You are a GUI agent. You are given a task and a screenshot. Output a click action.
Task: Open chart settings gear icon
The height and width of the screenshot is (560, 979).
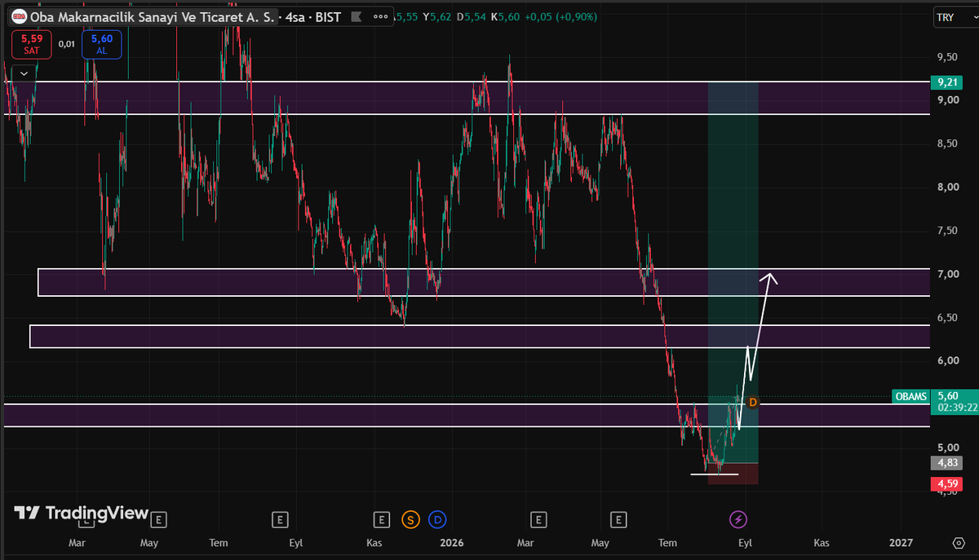(958, 543)
